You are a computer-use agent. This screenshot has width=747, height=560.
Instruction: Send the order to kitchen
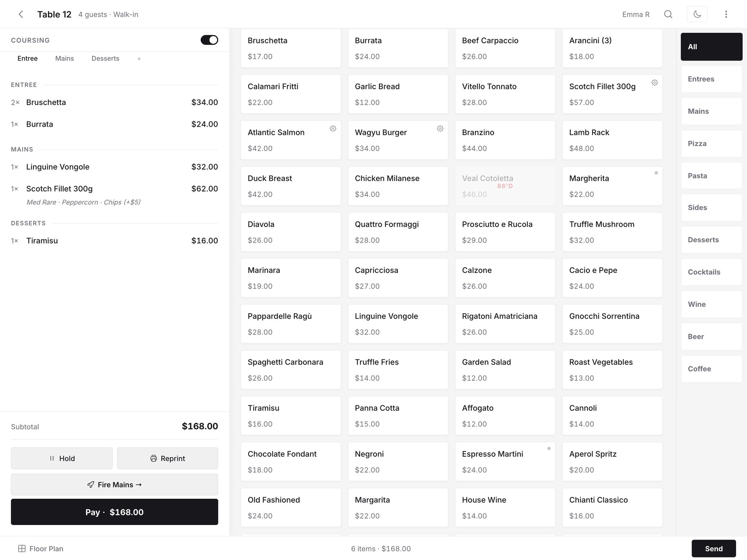713,549
